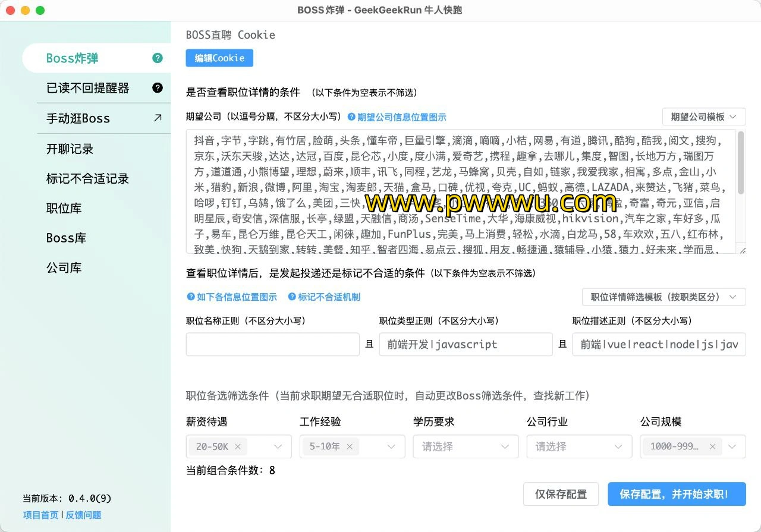Click the company list scrollbar thumb

pyautogui.click(x=741, y=162)
